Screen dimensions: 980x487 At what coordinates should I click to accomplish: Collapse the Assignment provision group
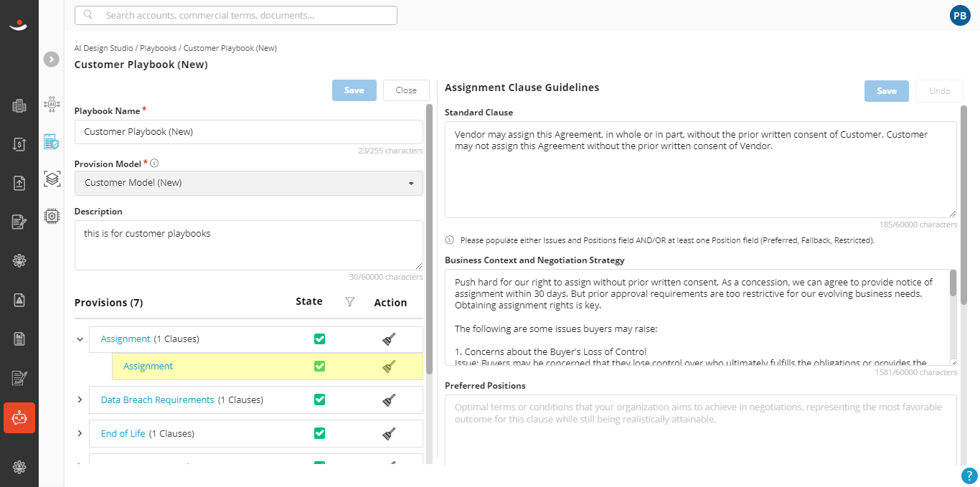click(80, 339)
